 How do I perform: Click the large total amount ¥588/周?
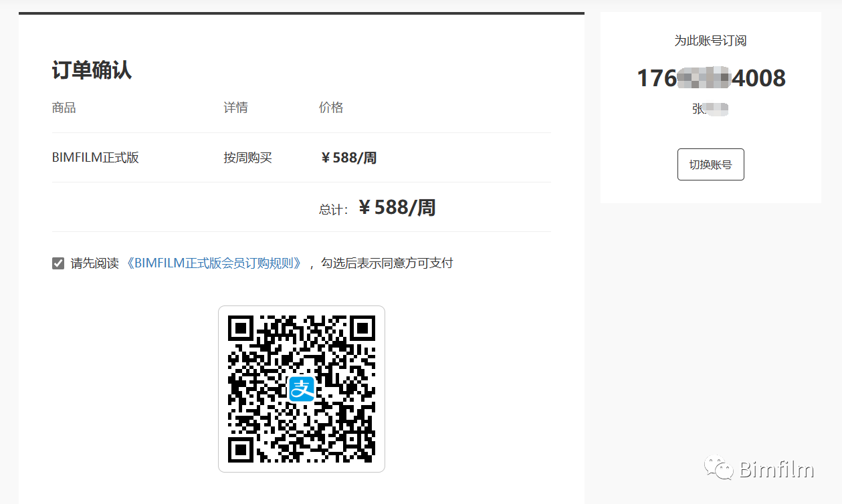click(x=397, y=207)
